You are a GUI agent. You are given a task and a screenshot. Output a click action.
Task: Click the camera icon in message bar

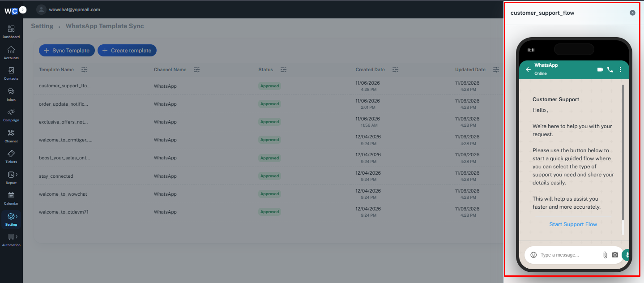(x=615, y=255)
